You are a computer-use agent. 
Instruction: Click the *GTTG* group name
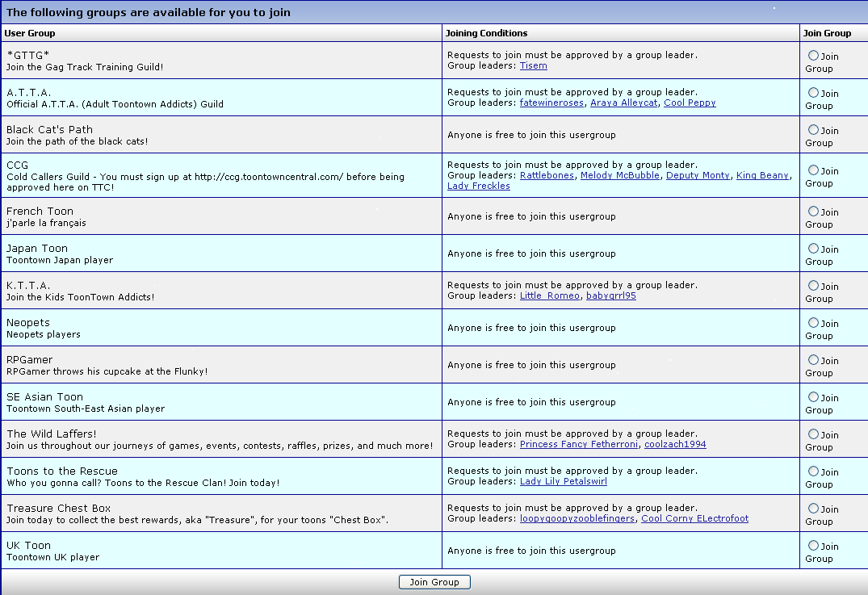27,56
